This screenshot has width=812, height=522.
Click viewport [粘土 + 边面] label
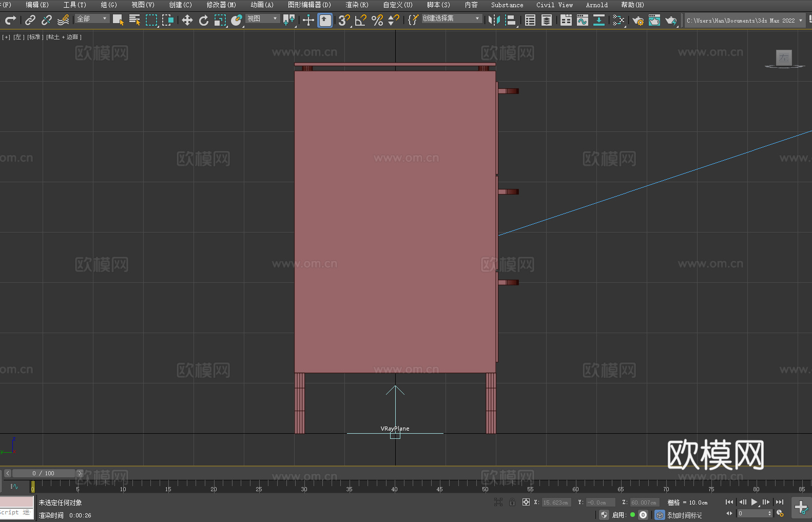click(64, 37)
